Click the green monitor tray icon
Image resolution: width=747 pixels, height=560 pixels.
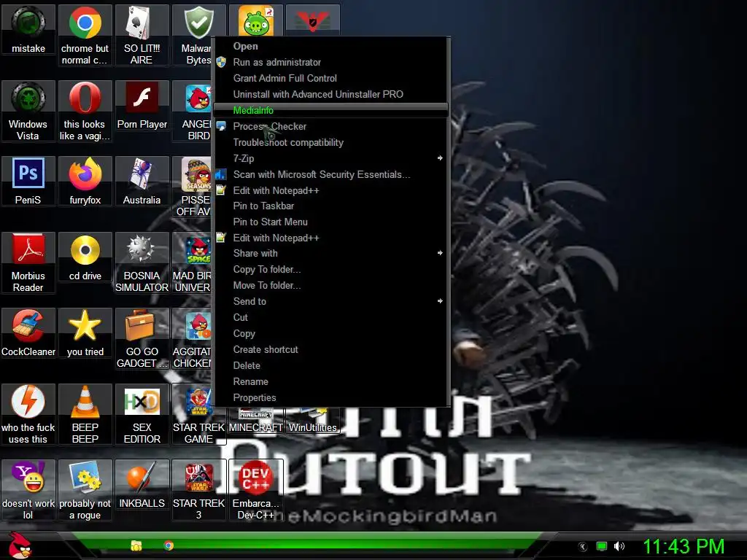[602, 546]
